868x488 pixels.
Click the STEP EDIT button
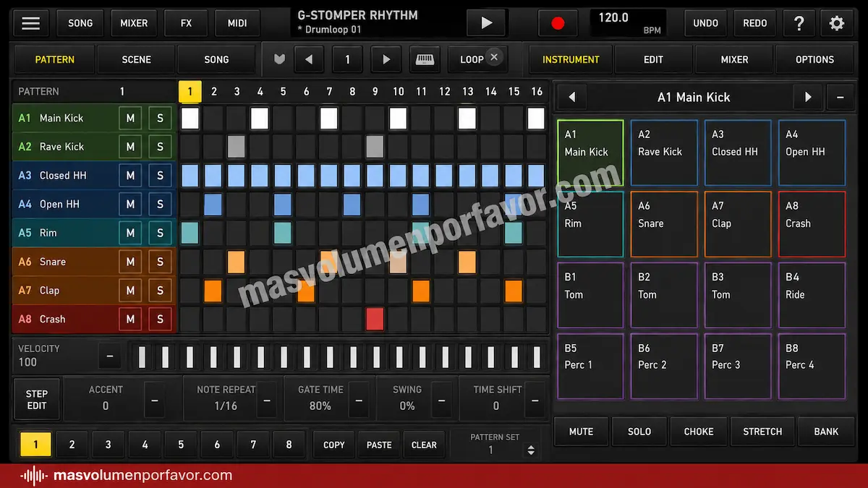coord(37,400)
